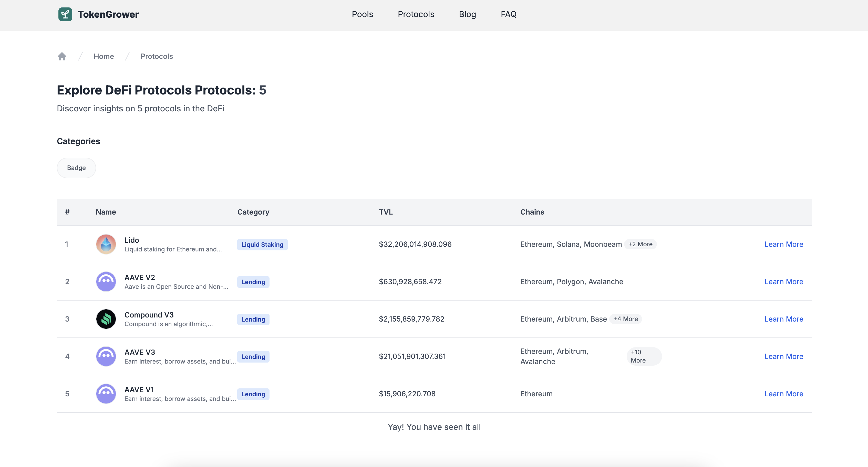Click 'Liquid staking for Ethereum and...' description
This screenshot has height=467, width=868.
click(x=173, y=249)
